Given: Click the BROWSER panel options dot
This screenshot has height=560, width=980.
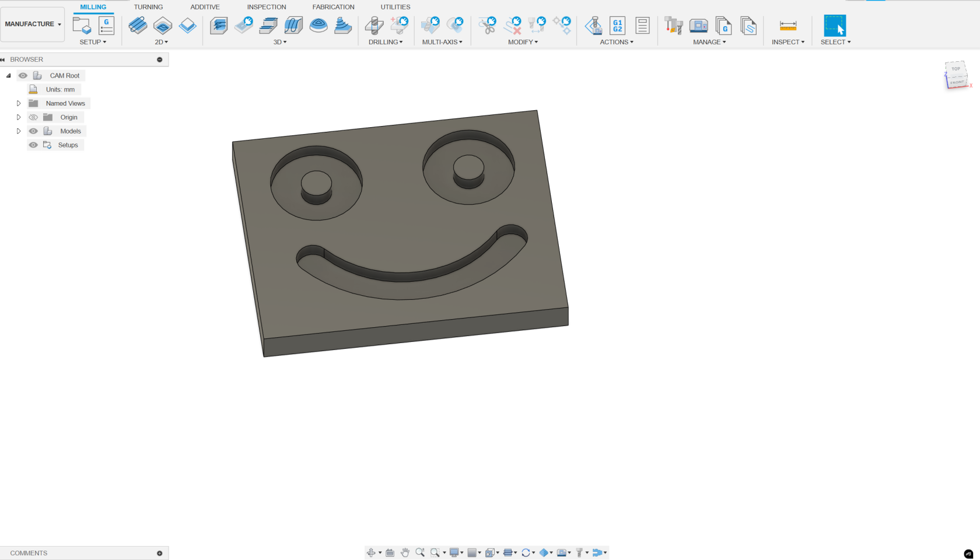Looking at the screenshot, I should 160,60.
